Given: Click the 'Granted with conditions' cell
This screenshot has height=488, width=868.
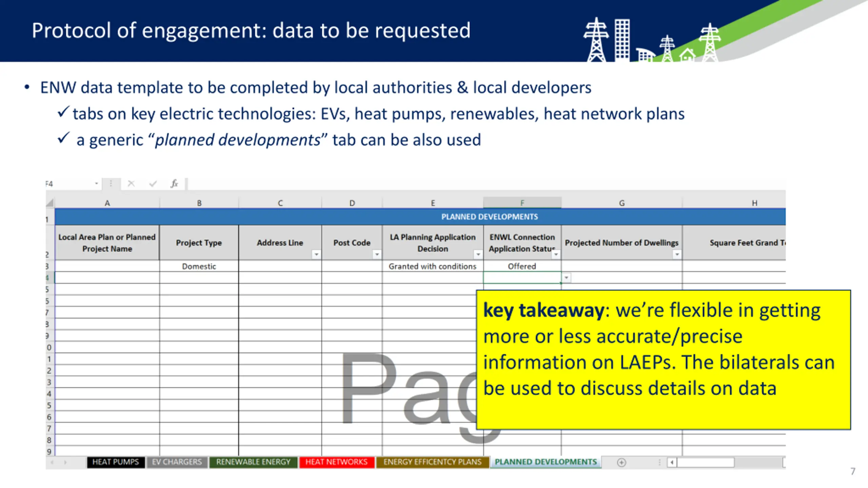Looking at the screenshot, I should click(x=433, y=266).
